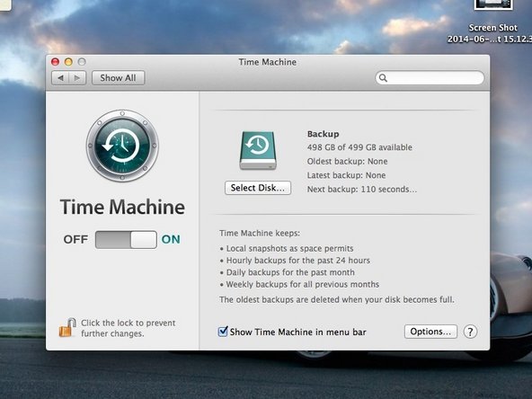532x399 pixels.
Task: Click the large Time Machine clock icon
Action: (x=122, y=146)
